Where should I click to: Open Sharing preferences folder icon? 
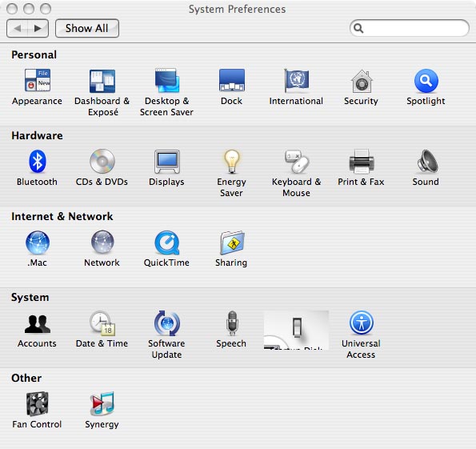pos(232,243)
